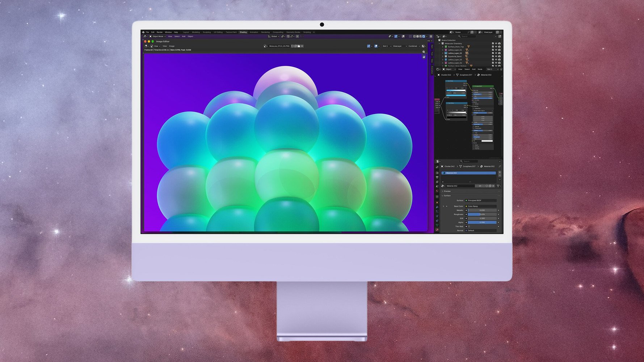Select rendered viewport shading sphere icon
Screen dimensions: 644x362
coord(424,37)
